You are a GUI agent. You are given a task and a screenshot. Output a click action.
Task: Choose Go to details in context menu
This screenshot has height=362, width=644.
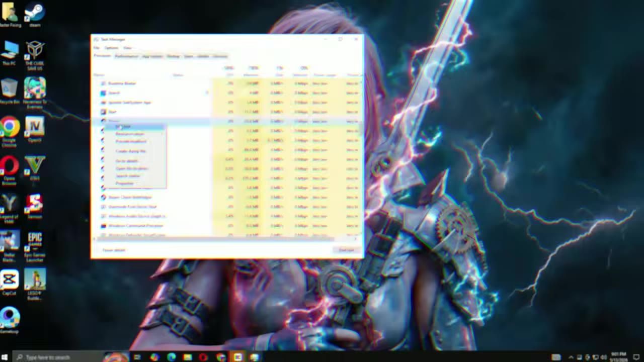click(x=136, y=161)
